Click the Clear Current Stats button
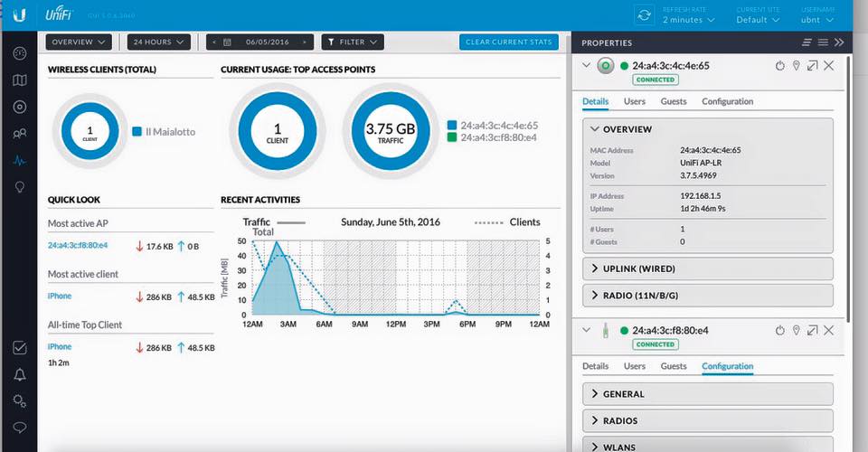This screenshot has width=868, height=452. point(509,42)
